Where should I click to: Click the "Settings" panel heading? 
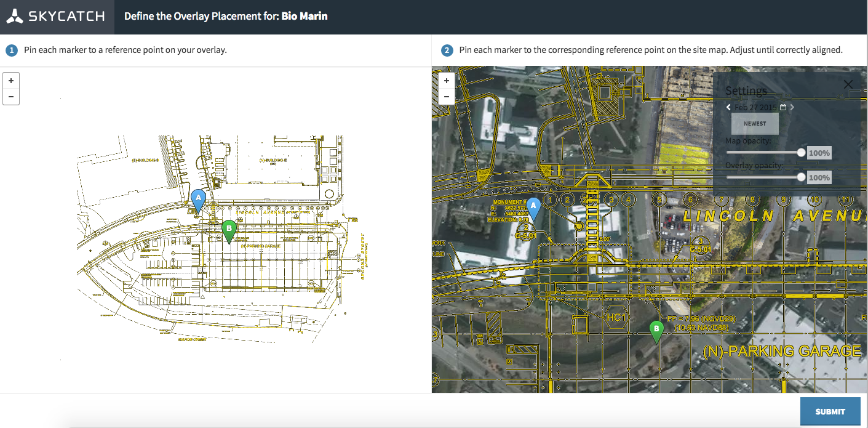tap(746, 91)
